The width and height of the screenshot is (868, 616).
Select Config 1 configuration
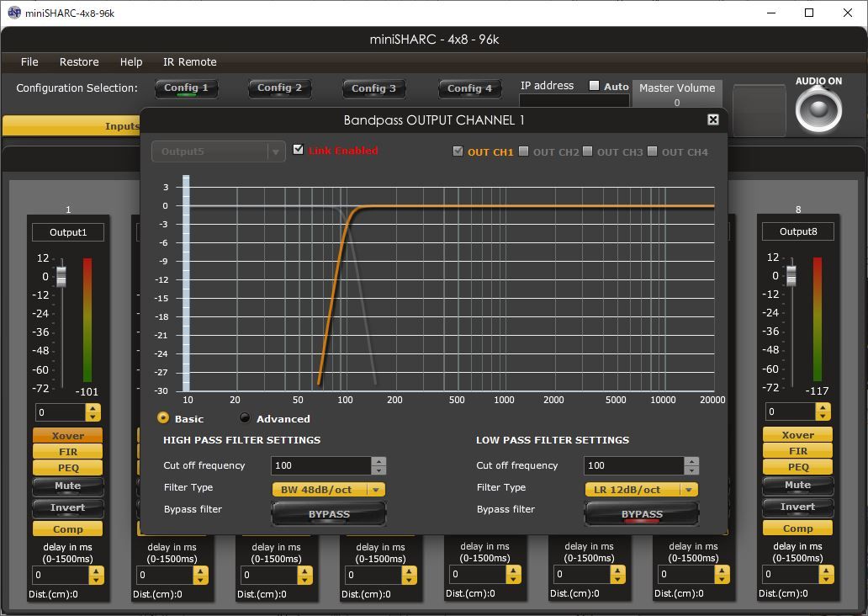click(x=186, y=88)
